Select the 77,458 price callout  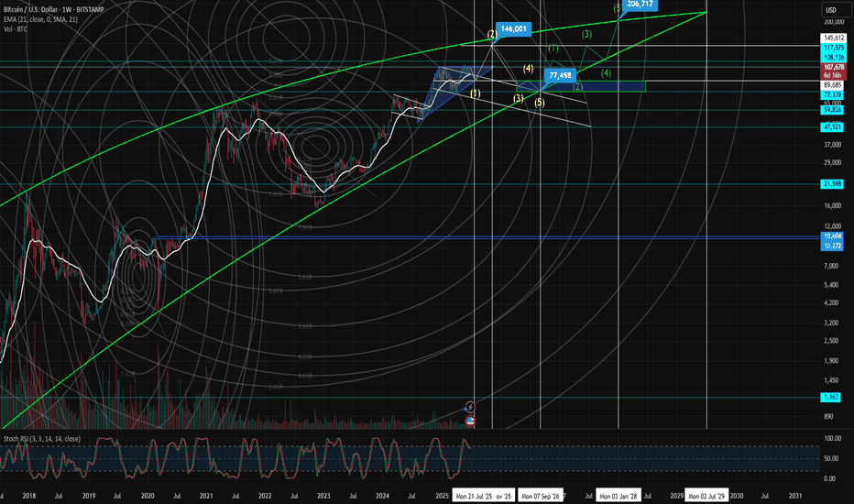(561, 76)
